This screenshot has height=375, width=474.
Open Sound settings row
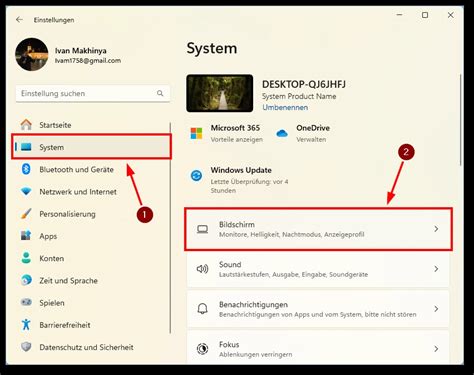click(318, 269)
